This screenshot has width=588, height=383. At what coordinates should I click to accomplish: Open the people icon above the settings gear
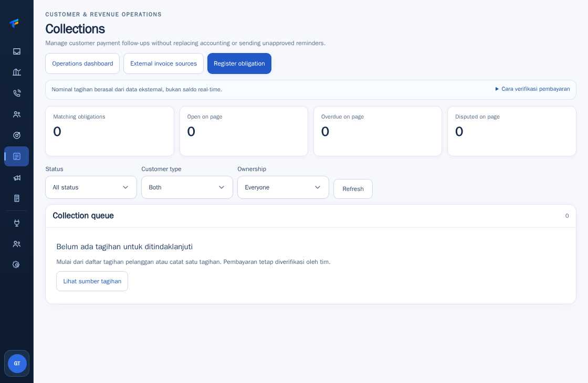(x=16, y=244)
